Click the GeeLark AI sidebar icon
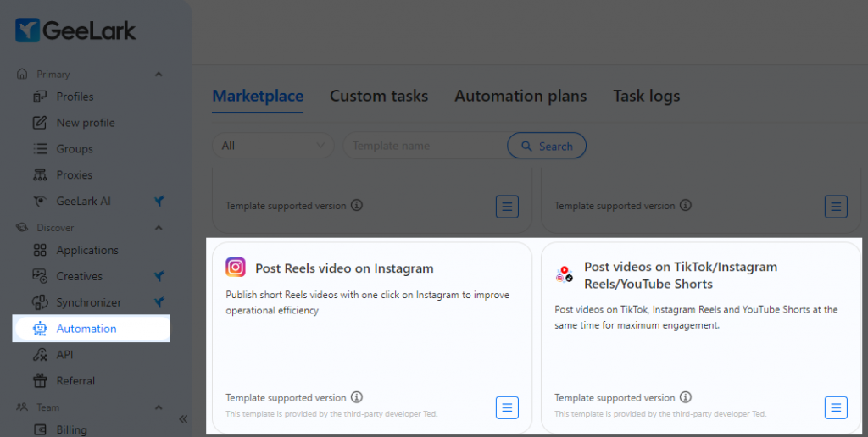Image resolution: width=868 pixels, height=437 pixels. (40, 202)
